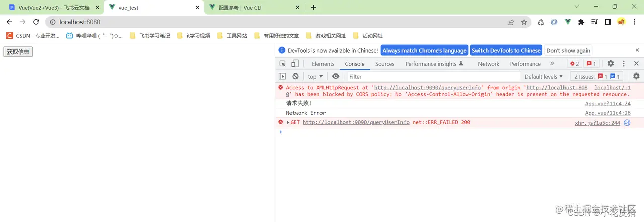Screen dimensions: 644x222
Task: Open DevTools settings gear
Action: click(611, 64)
